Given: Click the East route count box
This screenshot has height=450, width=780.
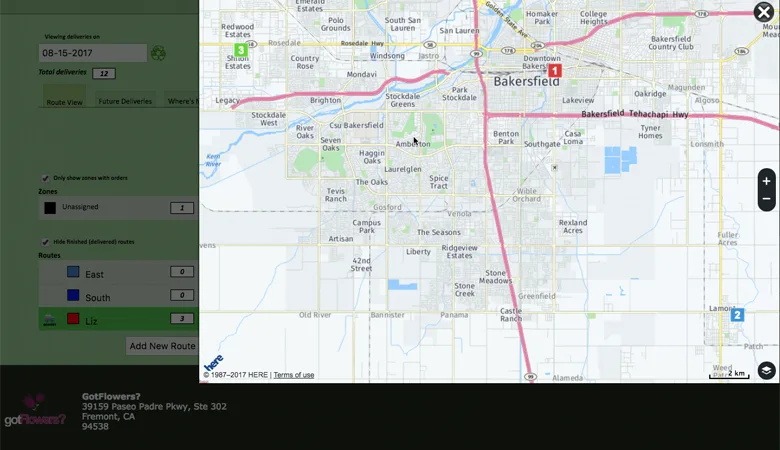Looking at the screenshot, I should coord(182,271).
